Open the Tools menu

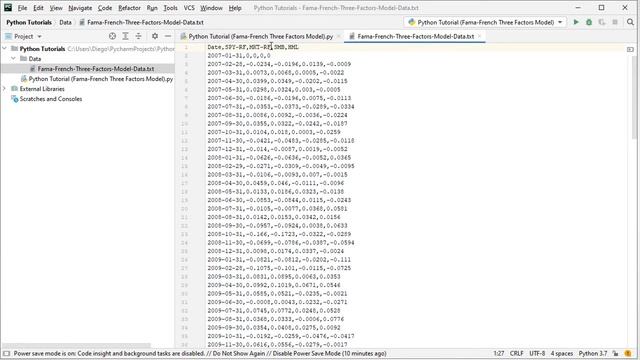pos(171,8)
